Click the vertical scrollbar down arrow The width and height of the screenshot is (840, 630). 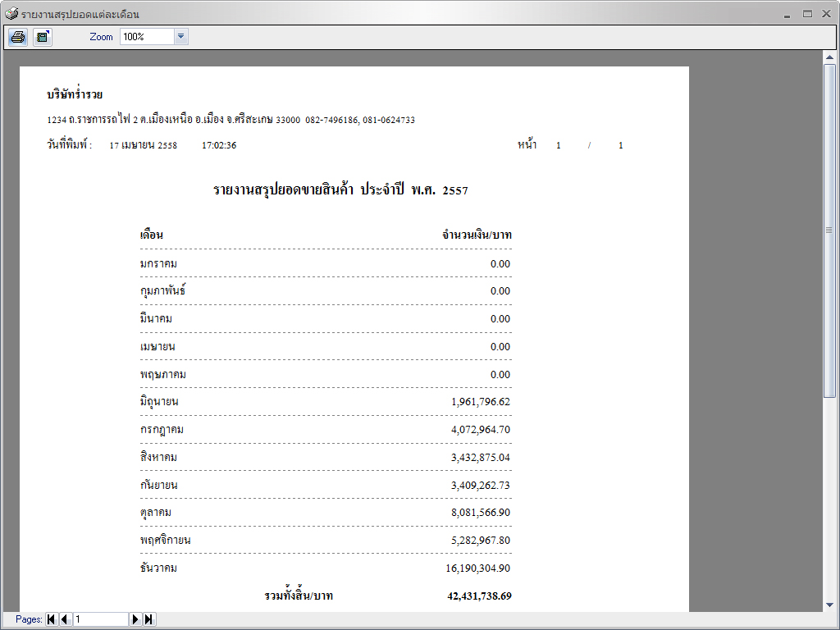[x=830, y=605]
